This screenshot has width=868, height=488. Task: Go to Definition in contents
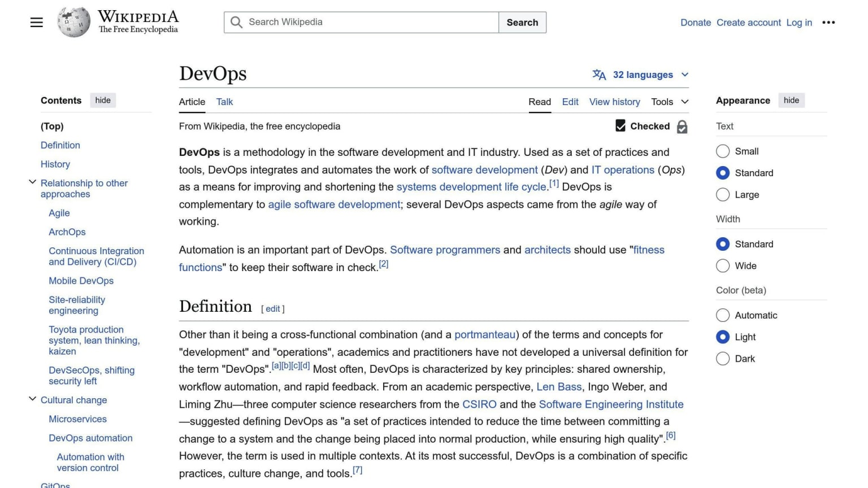(60, 145)
